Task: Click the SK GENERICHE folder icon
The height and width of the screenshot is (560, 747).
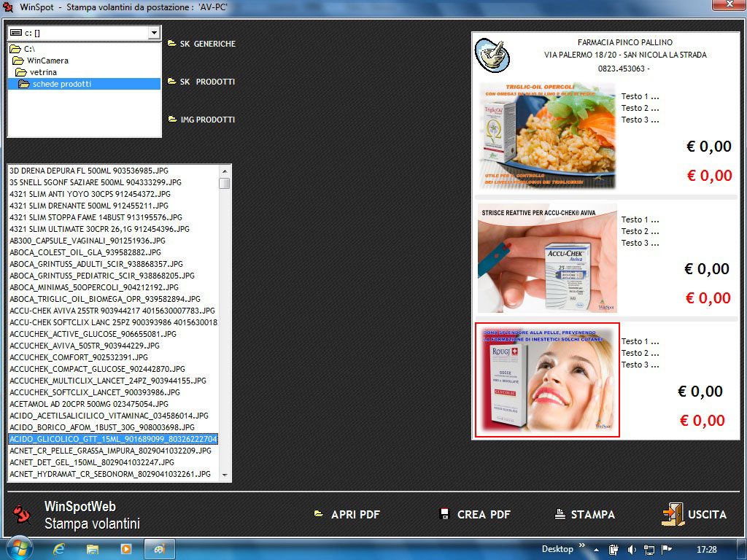Action: click(172, 44)
